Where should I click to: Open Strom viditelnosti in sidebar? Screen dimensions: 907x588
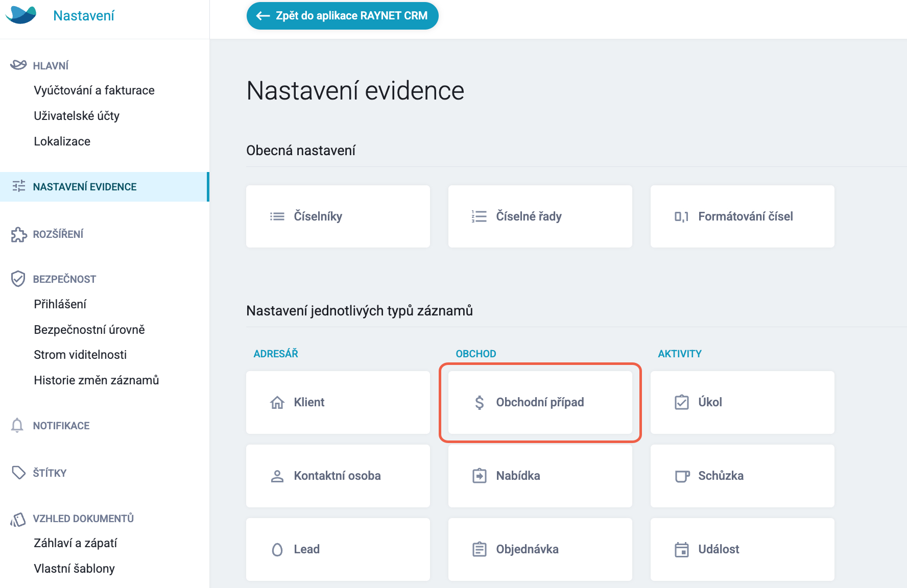[x=80, y=355]
